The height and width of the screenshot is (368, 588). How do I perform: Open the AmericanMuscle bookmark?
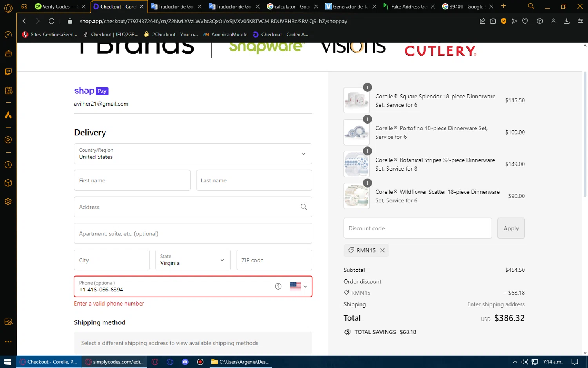tap(225, 35)
